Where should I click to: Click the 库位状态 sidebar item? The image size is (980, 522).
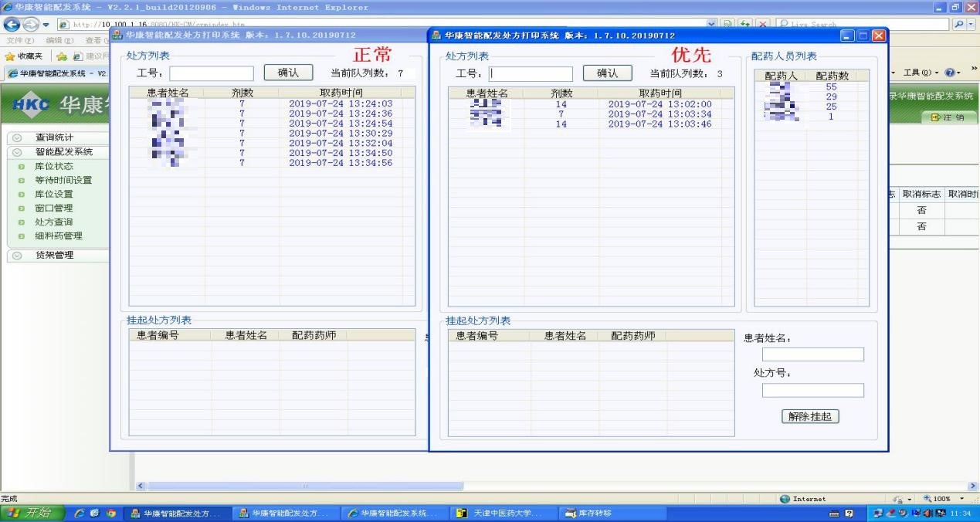click(x=54, y=166)
